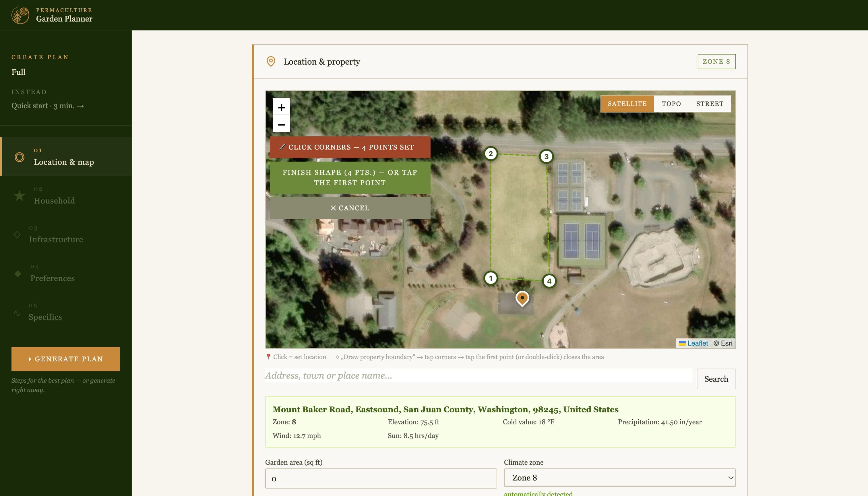Click the circle icon for Location & map step

click(20, 157)
